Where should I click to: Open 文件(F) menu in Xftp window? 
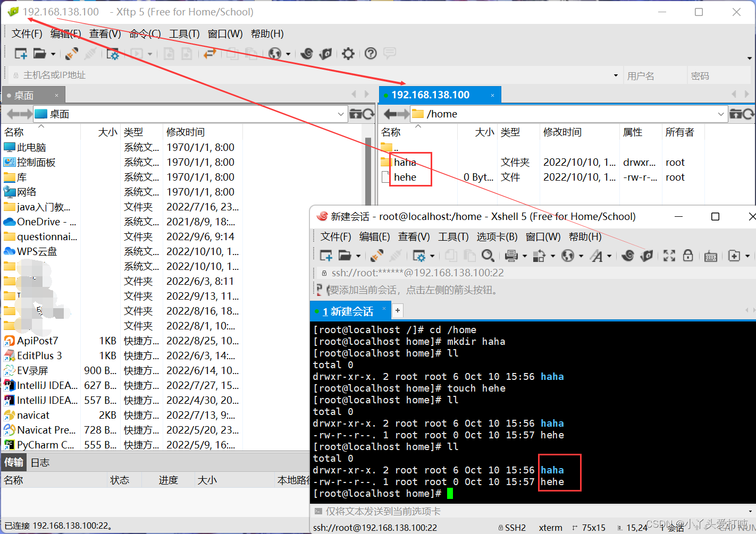coord(27,34)
